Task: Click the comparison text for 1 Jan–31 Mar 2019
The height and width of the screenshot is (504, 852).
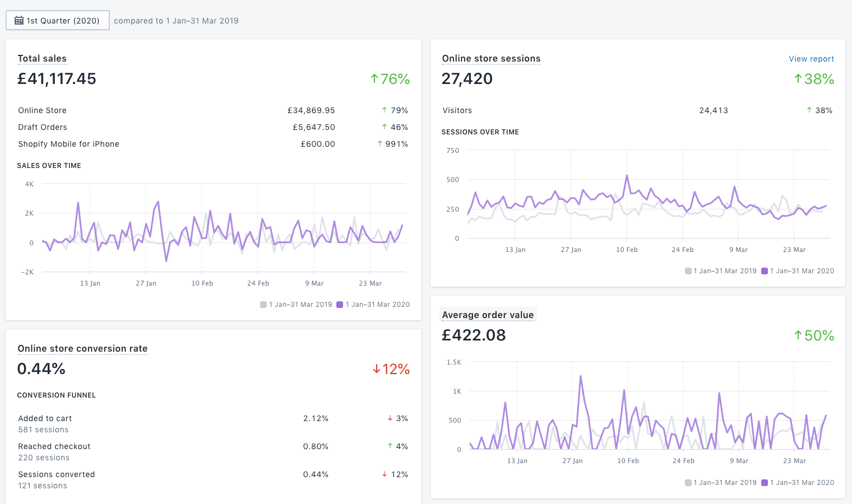Action: coord(176,20)
